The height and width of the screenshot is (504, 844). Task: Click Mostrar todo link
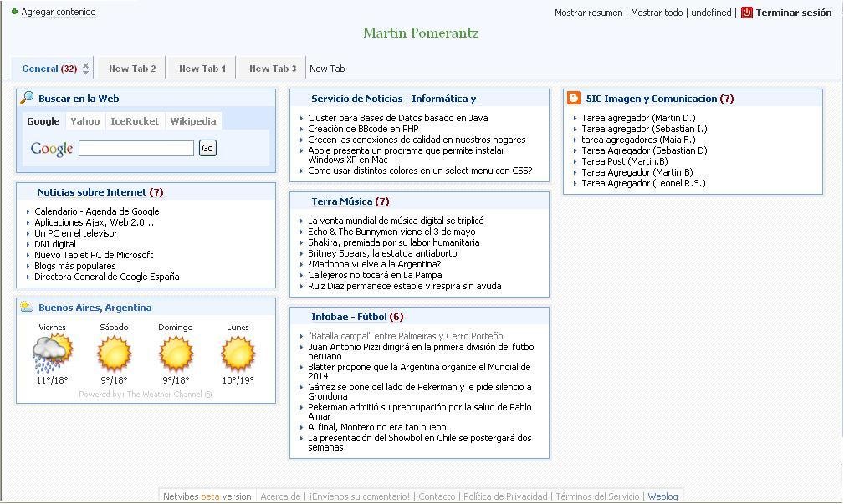657,13
